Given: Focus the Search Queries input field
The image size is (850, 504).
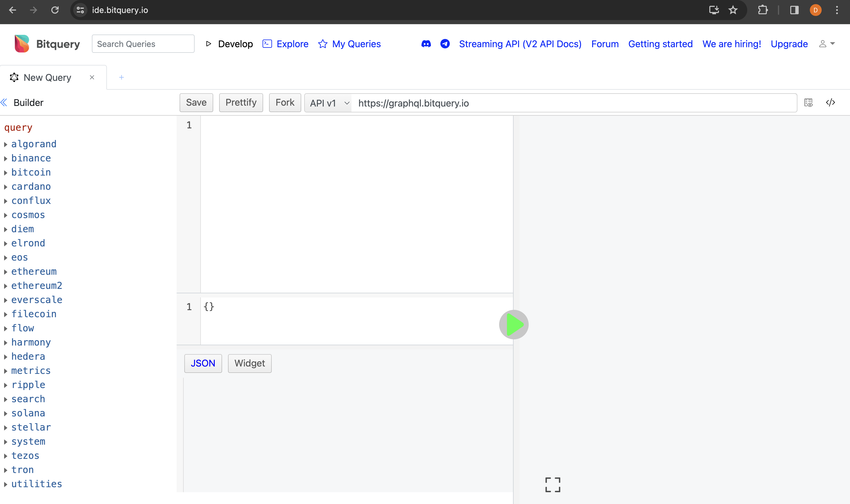Looking at the screenshot, I should coord(143,44).
